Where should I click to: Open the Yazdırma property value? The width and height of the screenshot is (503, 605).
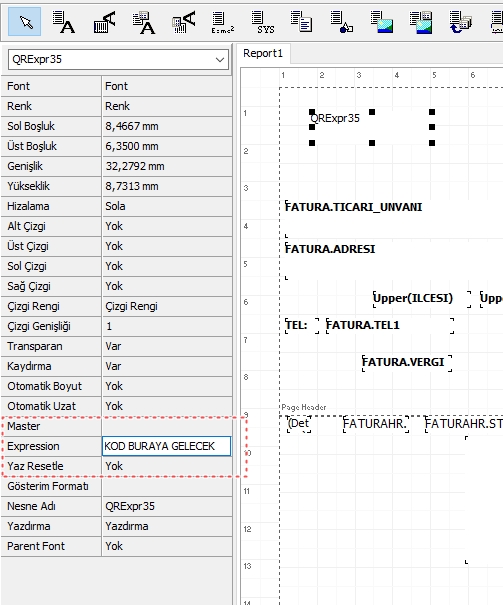click(167, 526)
